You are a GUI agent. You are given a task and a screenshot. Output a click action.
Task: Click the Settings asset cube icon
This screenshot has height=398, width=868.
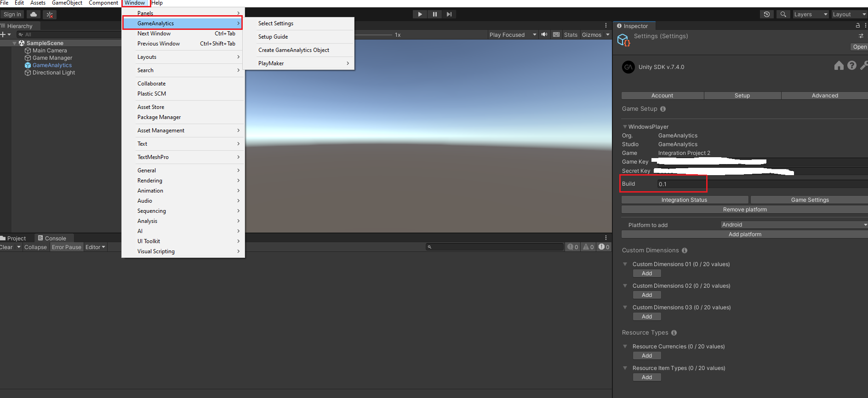click(623, 40)
